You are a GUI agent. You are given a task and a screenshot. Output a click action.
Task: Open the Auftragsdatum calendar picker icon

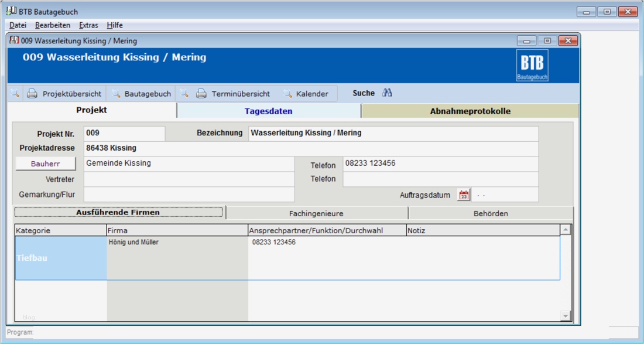click(464, 195)
